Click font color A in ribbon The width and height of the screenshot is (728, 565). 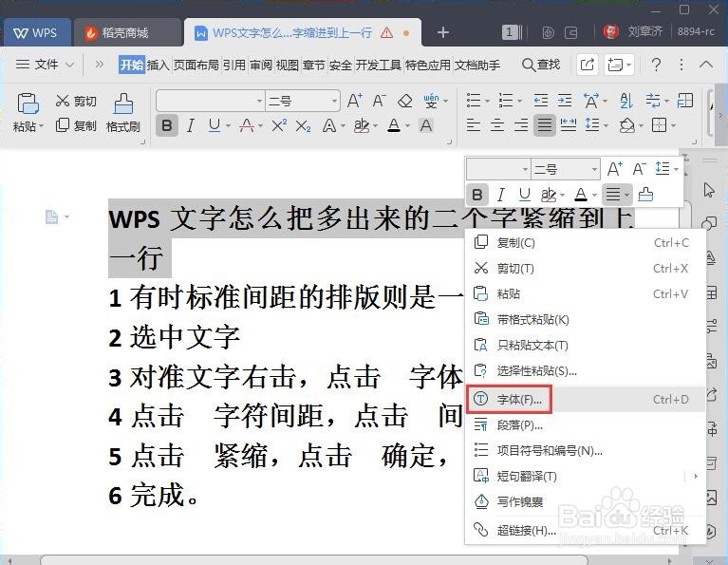click(394, 125)
